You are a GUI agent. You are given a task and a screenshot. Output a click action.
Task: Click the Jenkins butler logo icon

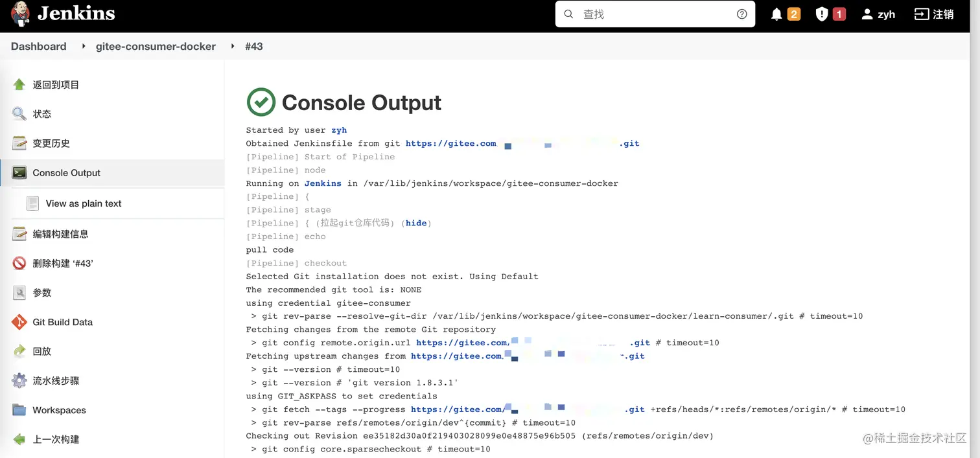tap(21, 14)
